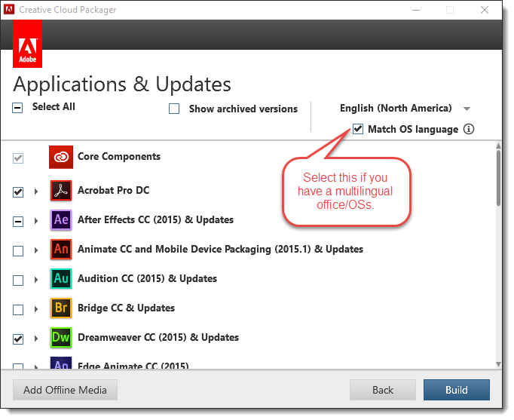Minimize the Creative Cloud Packager window
Viewport: 514px width, 420px height.
[x=416, y=10]
